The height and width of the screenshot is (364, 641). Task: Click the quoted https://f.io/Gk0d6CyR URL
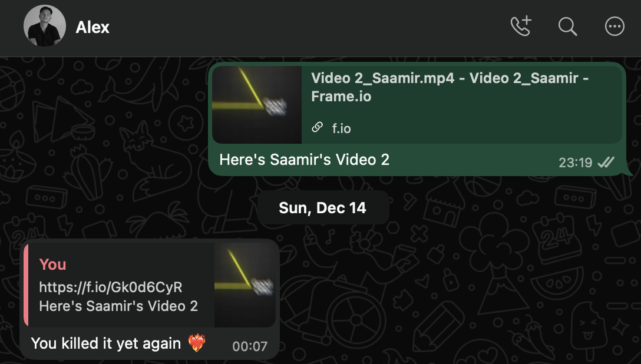pos(111,287)
